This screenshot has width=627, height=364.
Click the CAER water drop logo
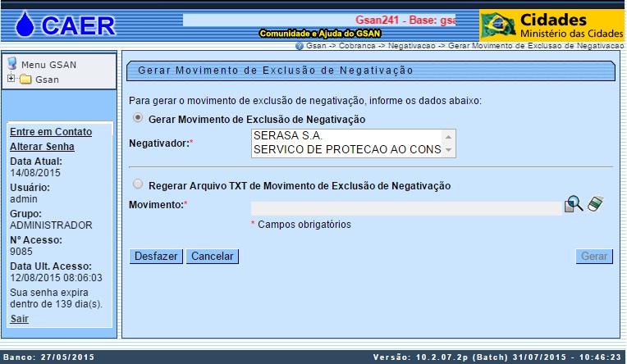(25, 25)
